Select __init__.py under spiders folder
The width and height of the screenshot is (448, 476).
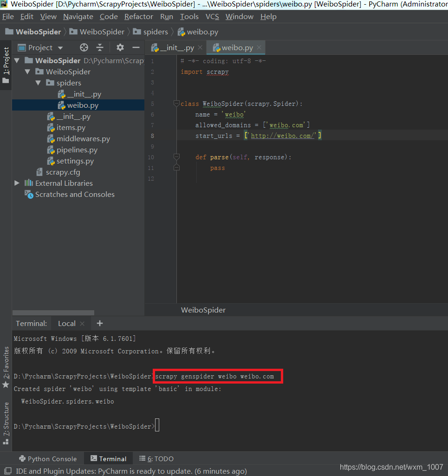click(79, 94)
